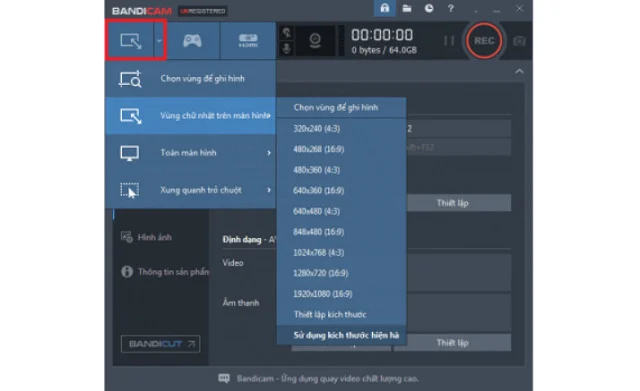Click the 'Âm thanh' label in format section
Image resolution: width=640 pixels, height=391 pixels.
241,303
